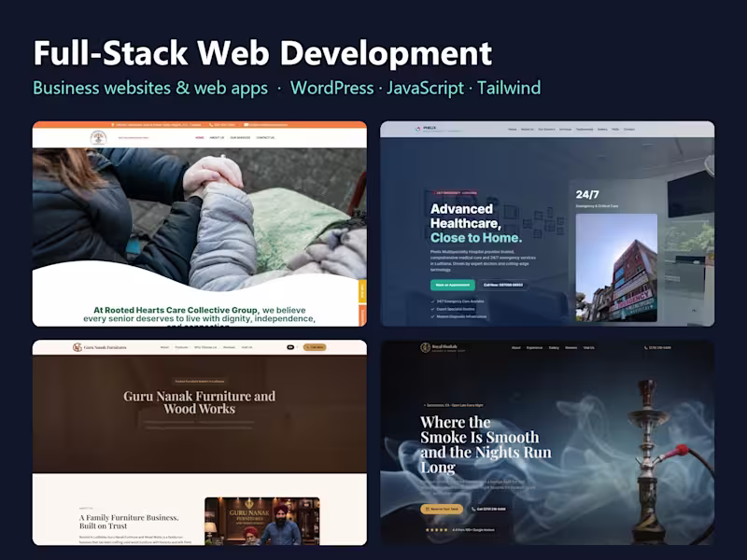The width and height of the screenshot is (747, 560).
Task: Open Our Doctors in the Phelix nav bar
Action: (x=546, y=129)
